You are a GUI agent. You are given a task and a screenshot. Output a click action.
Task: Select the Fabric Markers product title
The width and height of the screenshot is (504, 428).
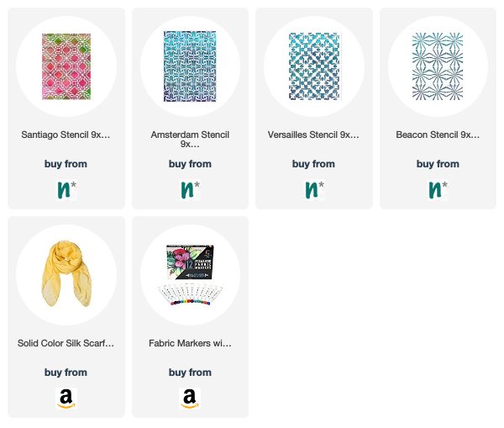190,343
